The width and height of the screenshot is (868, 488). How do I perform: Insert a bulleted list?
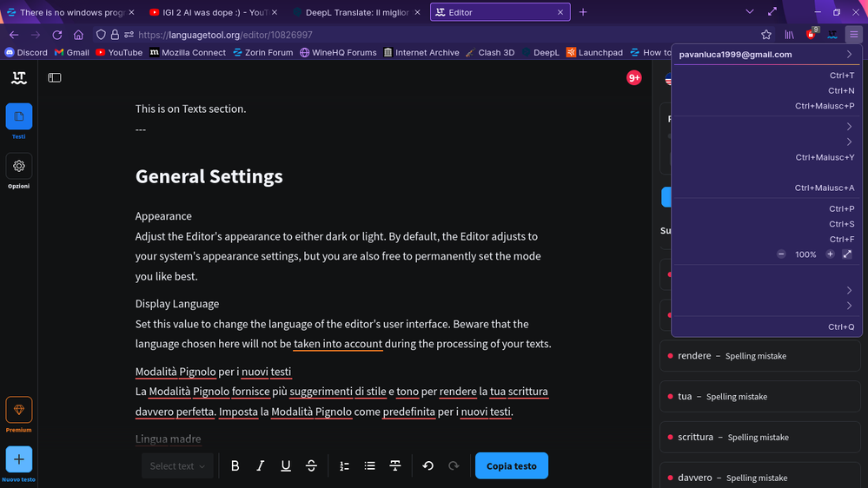coord(369,466)
